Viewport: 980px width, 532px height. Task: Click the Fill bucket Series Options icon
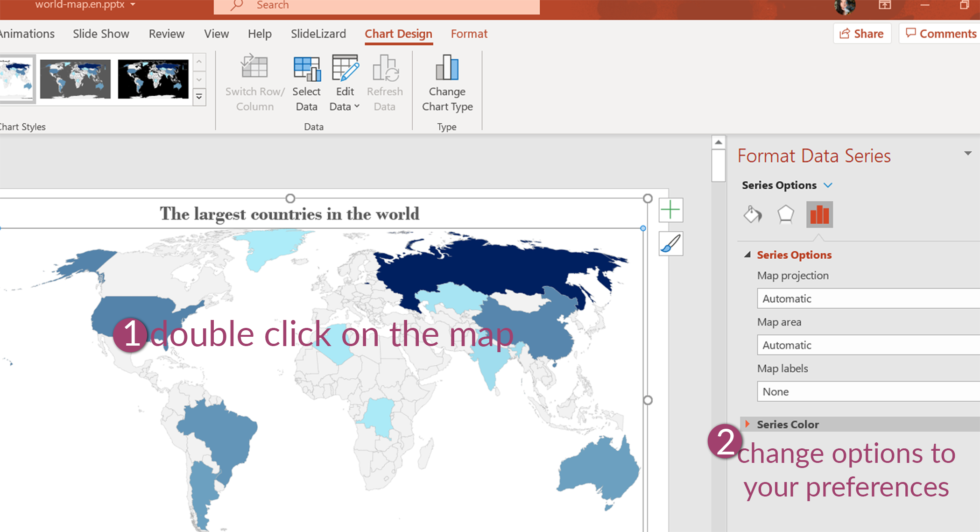(x=753, y=213)
